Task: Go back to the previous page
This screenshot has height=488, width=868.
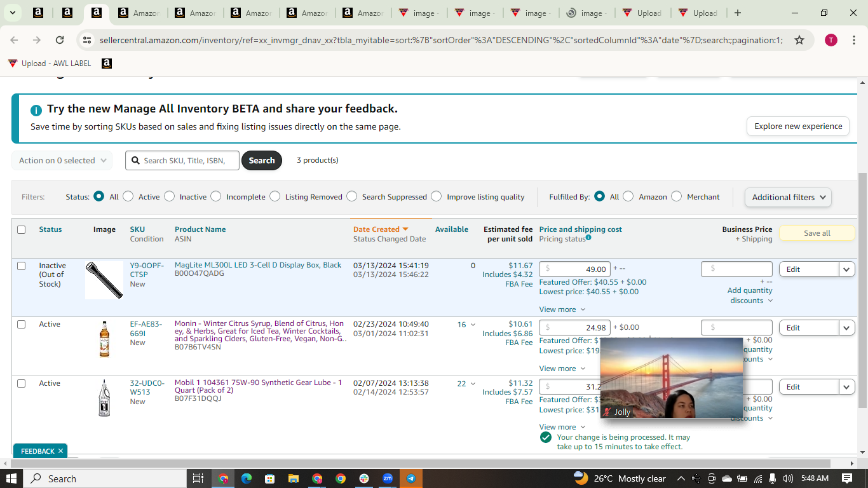Action: (14, 40)
